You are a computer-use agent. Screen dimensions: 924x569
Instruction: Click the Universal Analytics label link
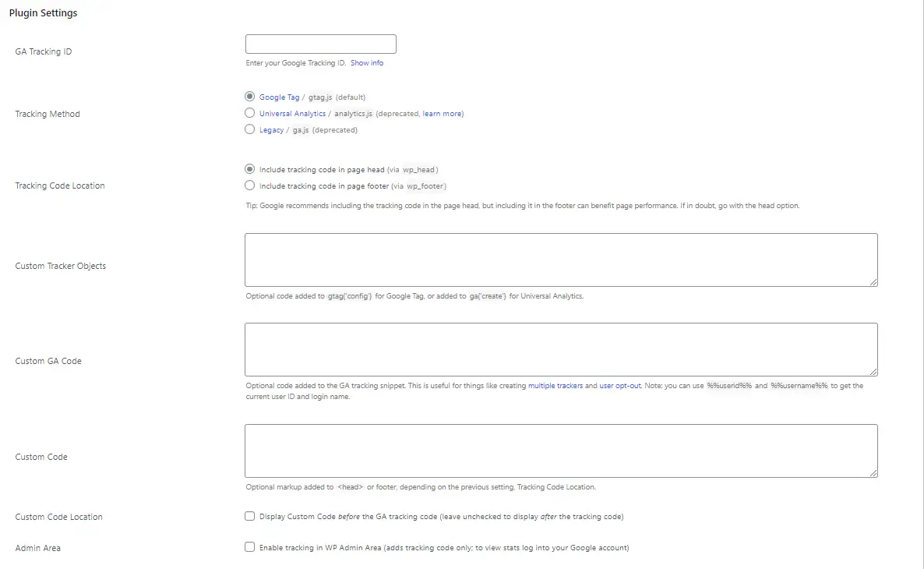pyautogui.click(x=293, y=113)
